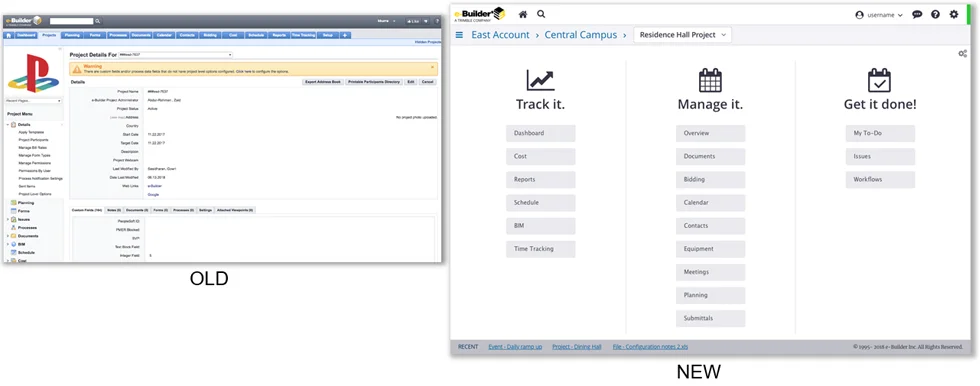
Task: Click the home icon in new e-Builder header
Action: click(523, 14)
